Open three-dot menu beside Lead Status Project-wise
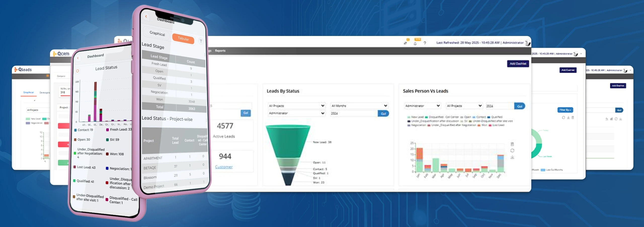Viewport: 644px width, 227px height. (x=207, y=120)
